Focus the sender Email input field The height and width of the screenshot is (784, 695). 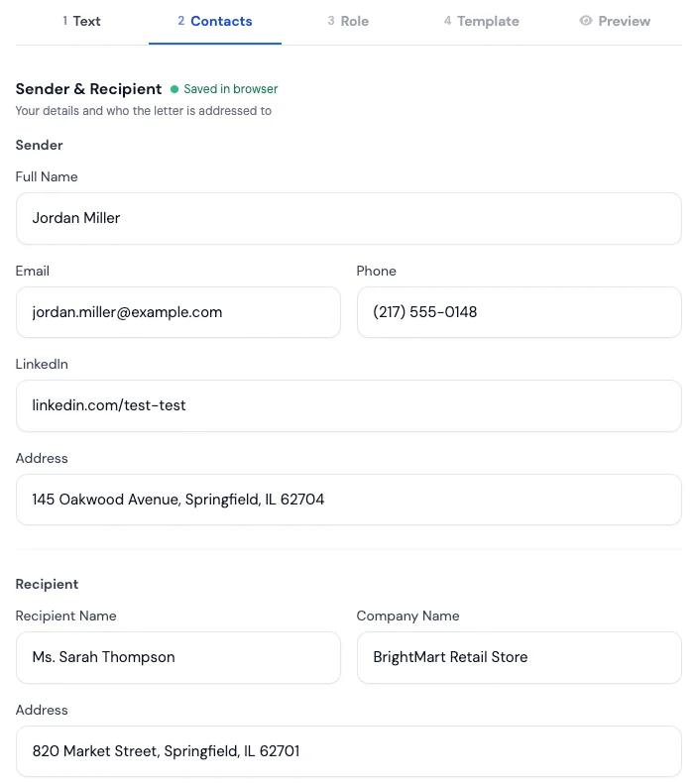178,312
